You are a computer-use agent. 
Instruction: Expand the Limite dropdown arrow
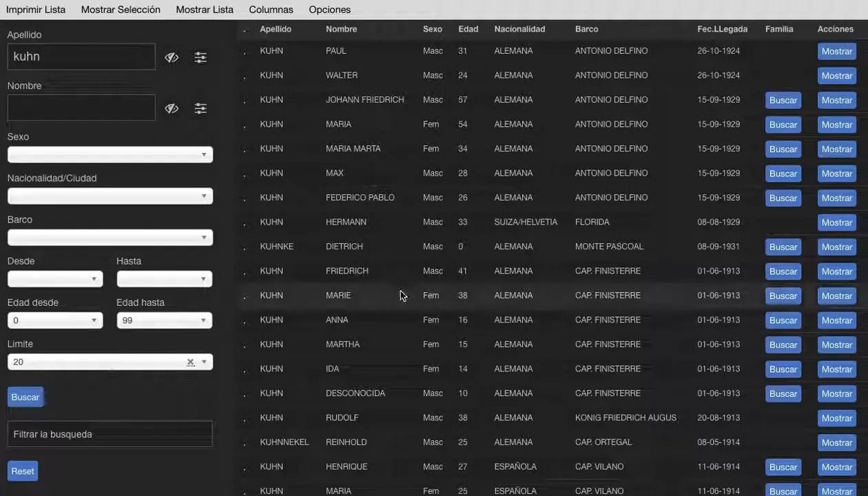pos(204,362)
